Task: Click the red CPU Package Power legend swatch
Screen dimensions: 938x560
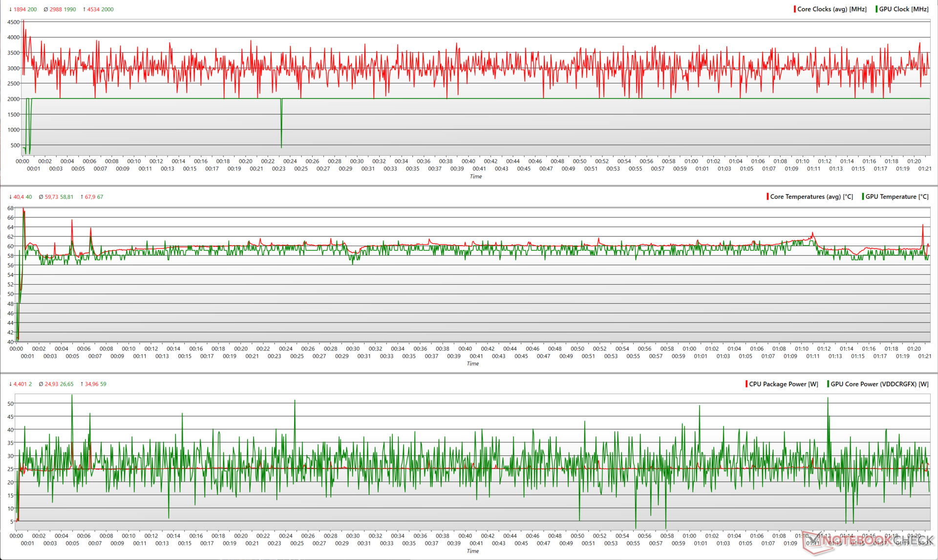Action: pyautogui.click(x=746, y=384)
